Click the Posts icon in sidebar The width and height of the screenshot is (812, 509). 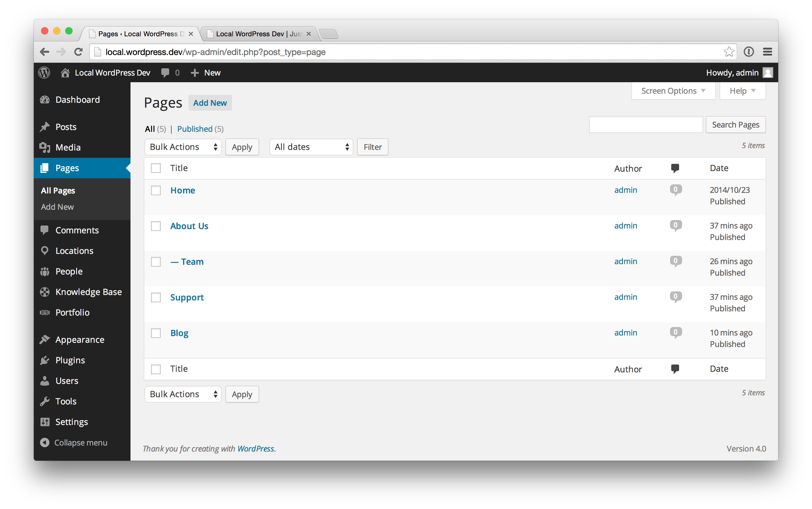tap(46, 126)
